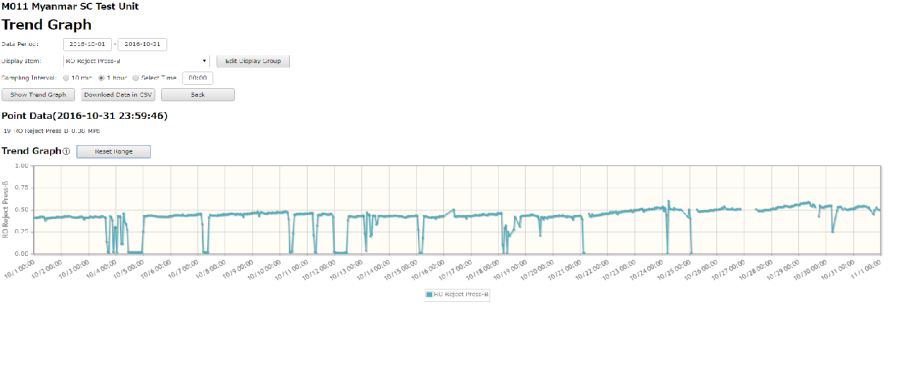Click the 11/1 00:00 x-axis label
This screenshot has height=373, width=903.
pyautogui.click(x=867, y=269)
